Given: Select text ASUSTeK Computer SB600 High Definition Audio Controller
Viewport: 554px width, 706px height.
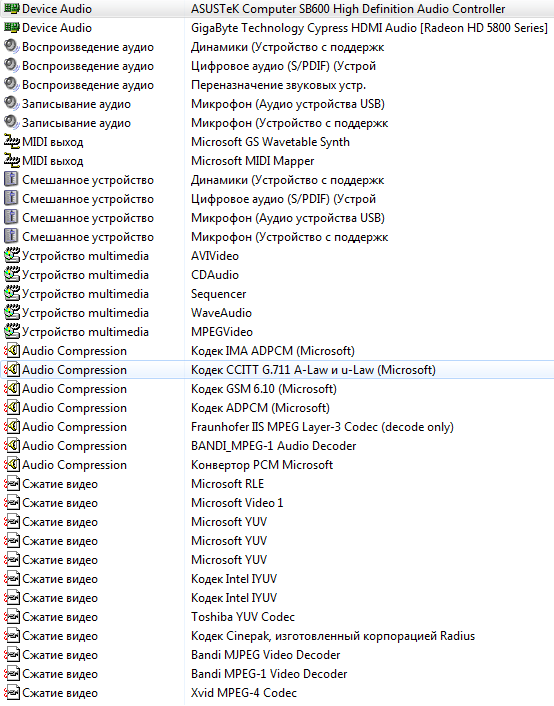Looking at the screenshot, I should (348, 9).
